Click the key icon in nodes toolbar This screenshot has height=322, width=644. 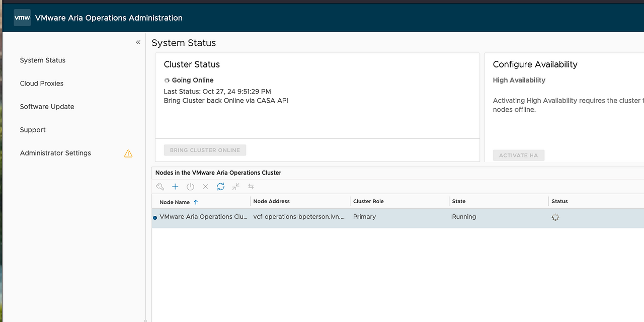click(160, 187)
